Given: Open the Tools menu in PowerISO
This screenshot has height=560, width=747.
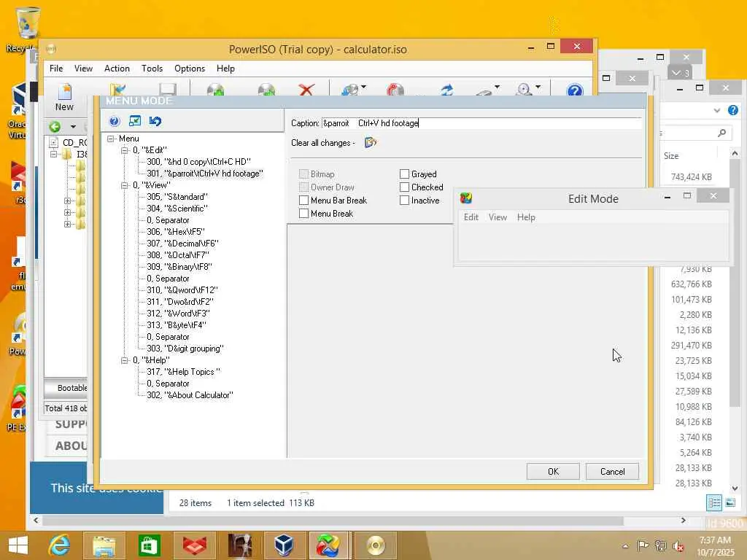Looking at the screenshot, I should (x=152, y=69).
